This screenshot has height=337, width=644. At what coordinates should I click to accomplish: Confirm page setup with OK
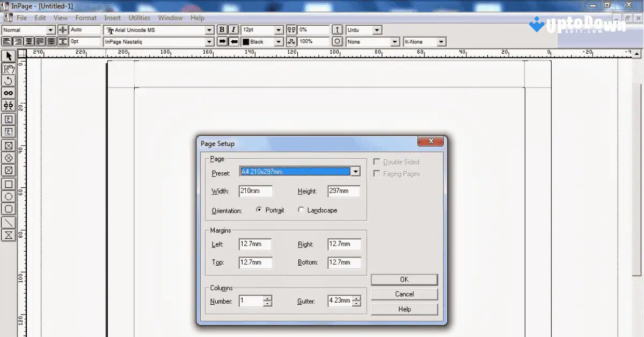404,279
